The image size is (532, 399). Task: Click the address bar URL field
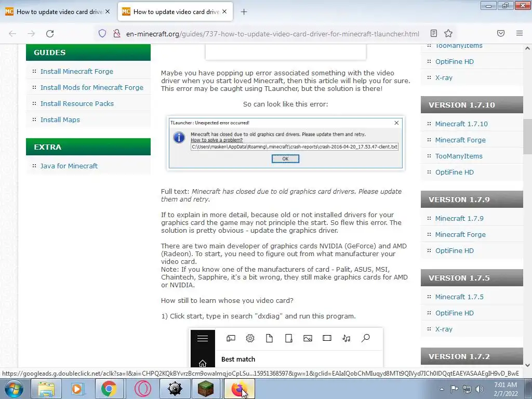point(272,34)
